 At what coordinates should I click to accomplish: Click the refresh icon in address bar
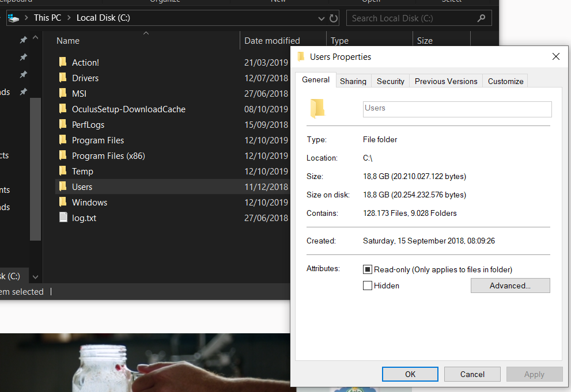(x=333, y=18)
